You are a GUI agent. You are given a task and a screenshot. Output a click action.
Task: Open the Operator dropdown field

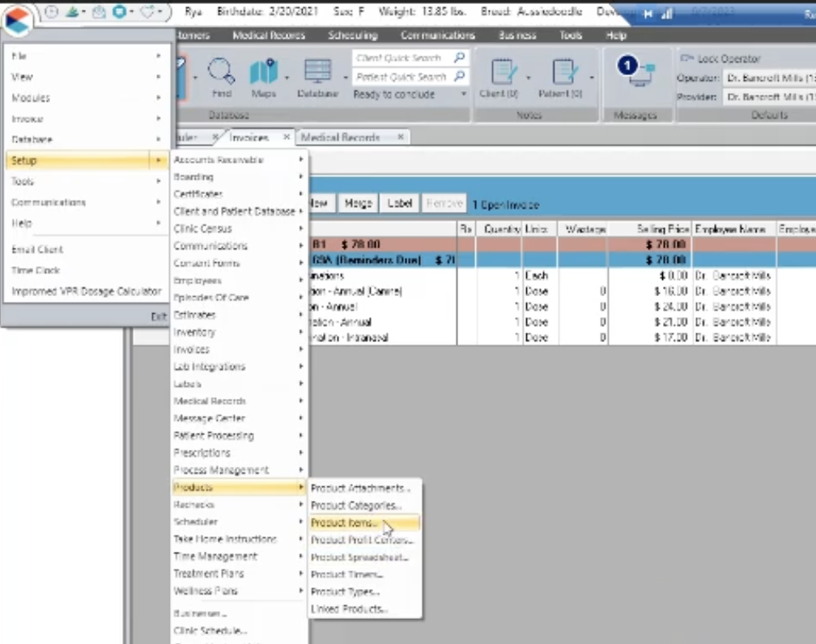[767, 78]
